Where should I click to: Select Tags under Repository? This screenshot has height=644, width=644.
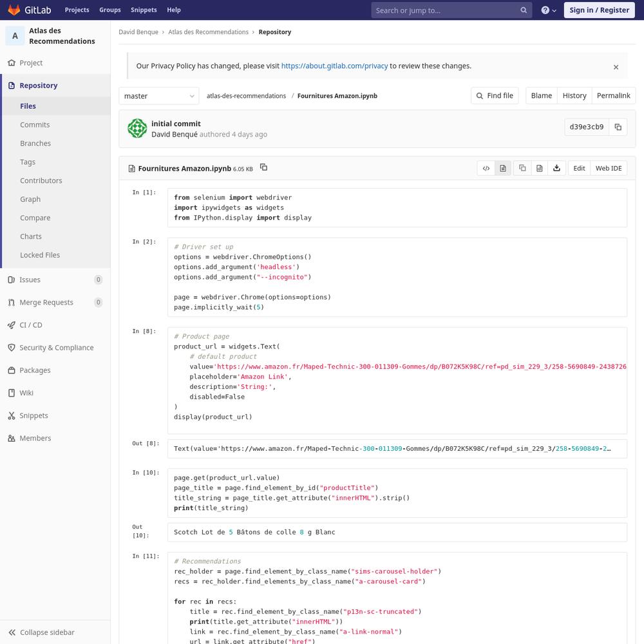coord(55,162)
